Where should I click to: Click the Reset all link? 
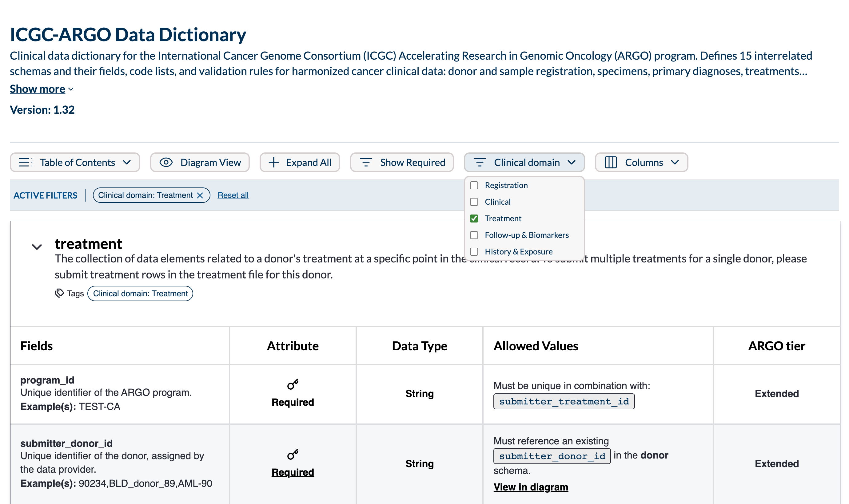[233, 195]
